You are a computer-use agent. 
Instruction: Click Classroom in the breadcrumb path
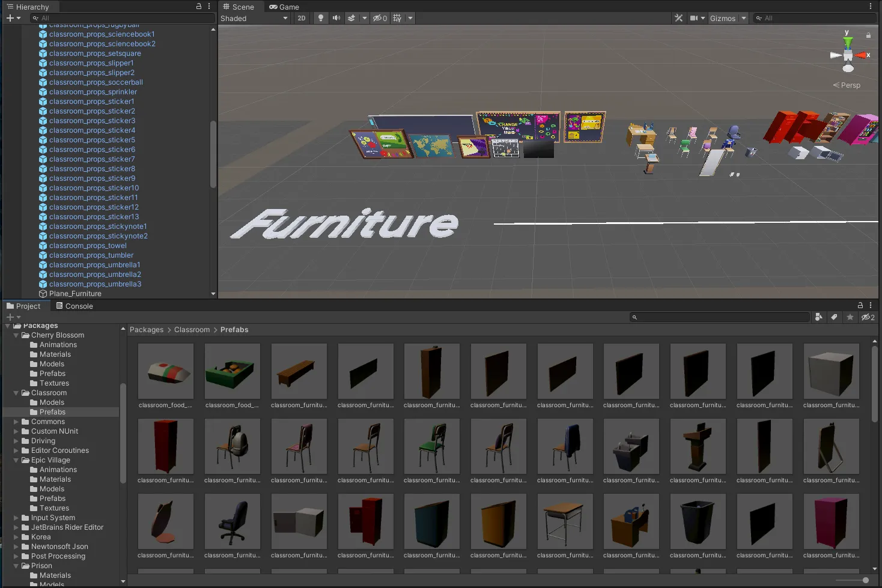[192, 330]
